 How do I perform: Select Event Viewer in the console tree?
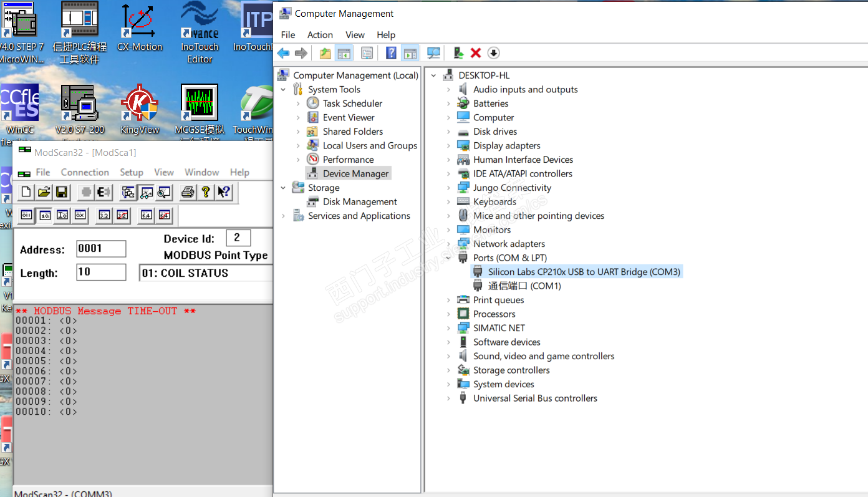click(x=349, y=117)
